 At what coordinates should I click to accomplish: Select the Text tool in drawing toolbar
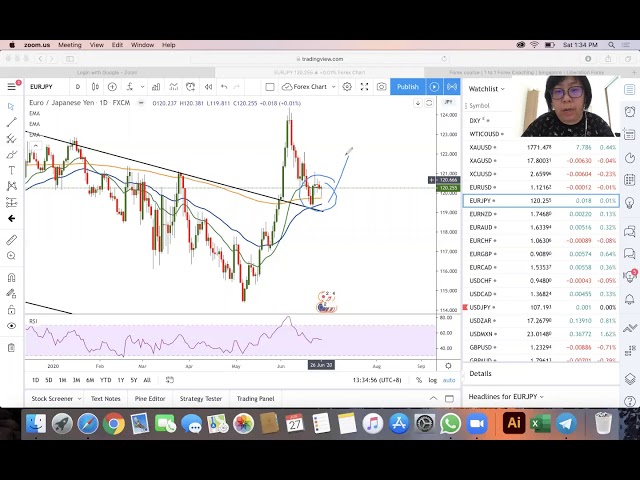coord(11,170)
